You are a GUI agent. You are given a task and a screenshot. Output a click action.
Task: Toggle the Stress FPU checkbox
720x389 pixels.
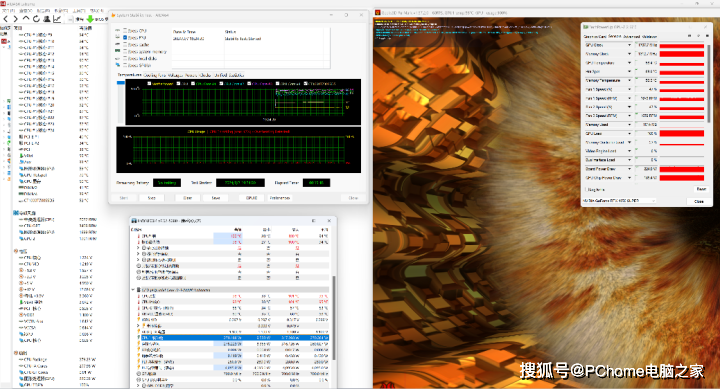click(125, 38)
